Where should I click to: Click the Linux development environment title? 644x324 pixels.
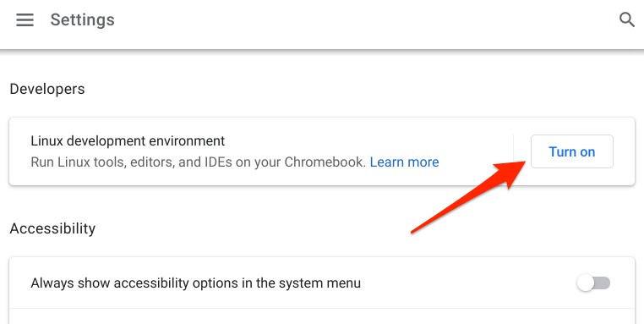128,141
